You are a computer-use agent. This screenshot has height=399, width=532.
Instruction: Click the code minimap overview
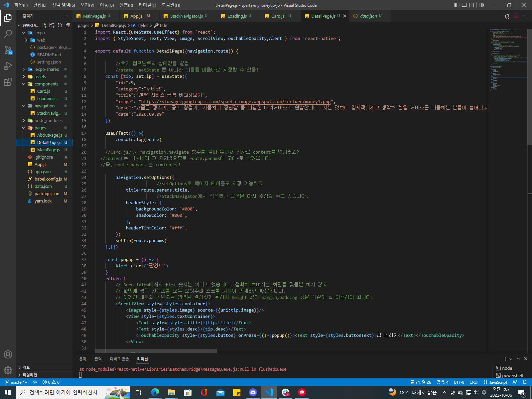(508, 60)
